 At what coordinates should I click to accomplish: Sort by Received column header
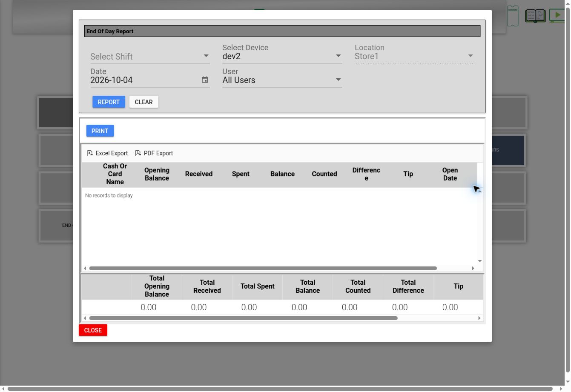(x=199, y=174)
